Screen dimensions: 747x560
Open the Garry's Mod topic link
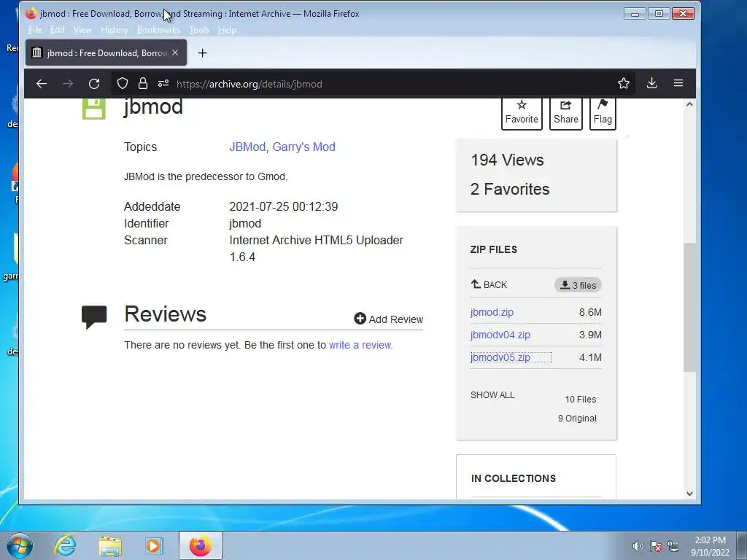click(304, 147)
